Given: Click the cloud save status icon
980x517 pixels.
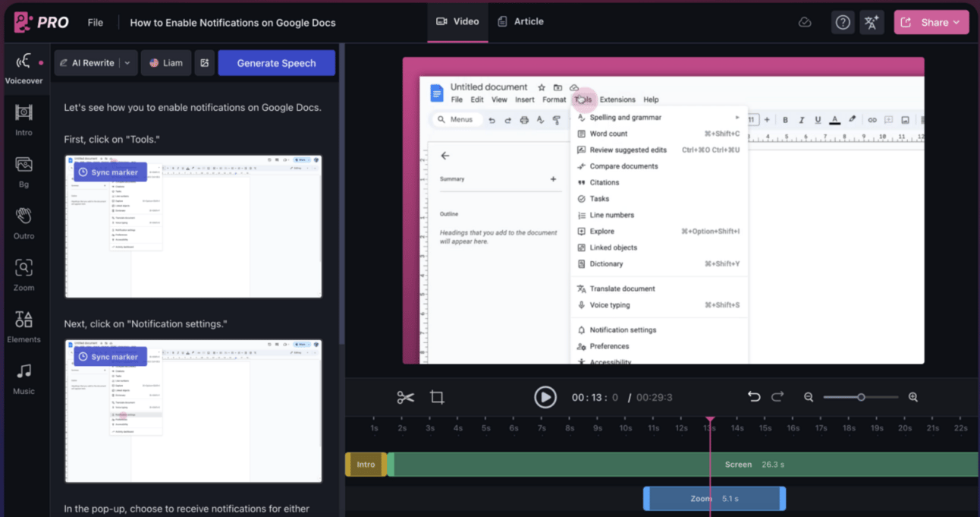Looking at the screenshot, I should click(805, 22).
